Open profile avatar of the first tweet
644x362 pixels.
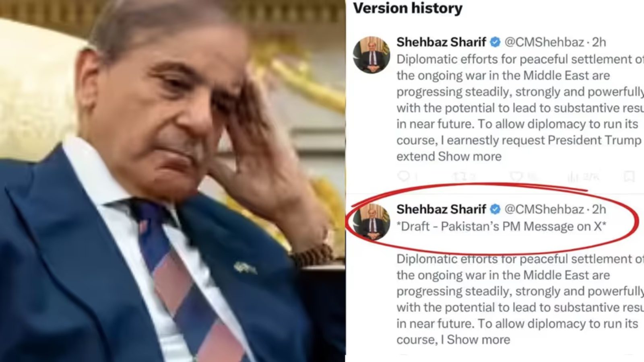coord(372,55)
